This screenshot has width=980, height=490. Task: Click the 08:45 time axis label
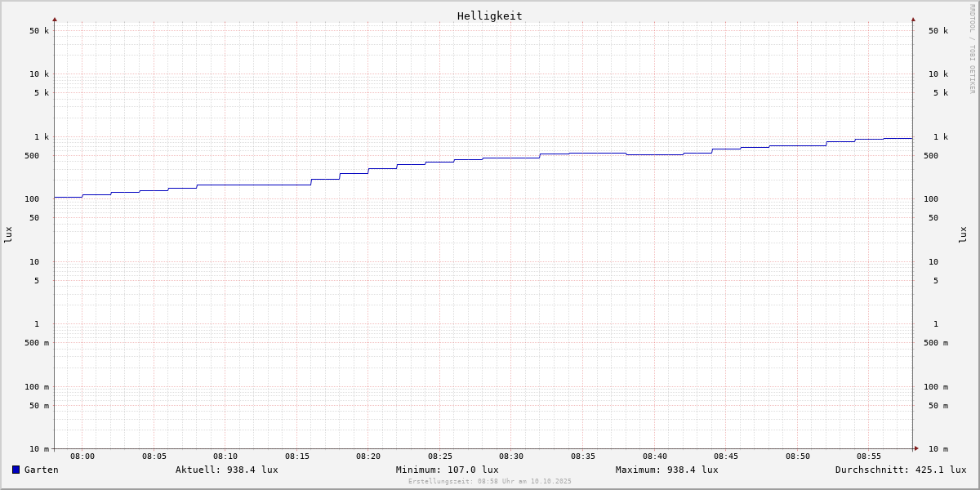(726, 457)
